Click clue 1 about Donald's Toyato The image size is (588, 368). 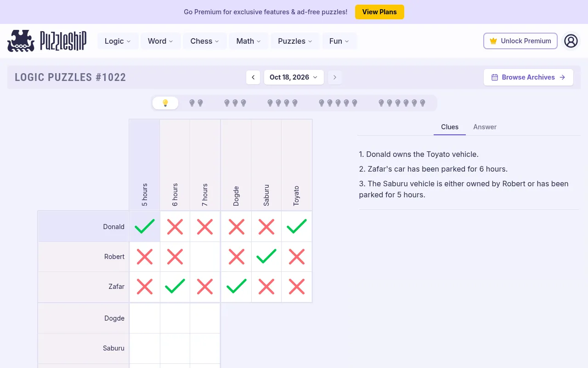419,155
